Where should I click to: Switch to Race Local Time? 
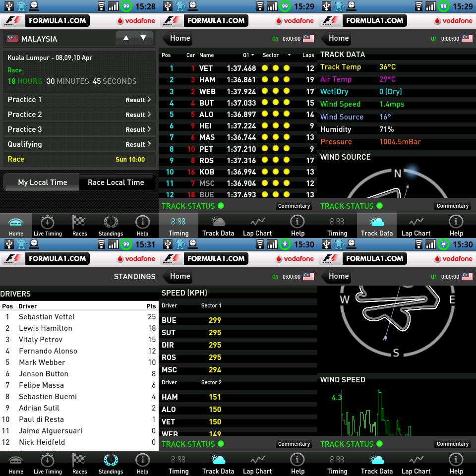pos(116,182)
